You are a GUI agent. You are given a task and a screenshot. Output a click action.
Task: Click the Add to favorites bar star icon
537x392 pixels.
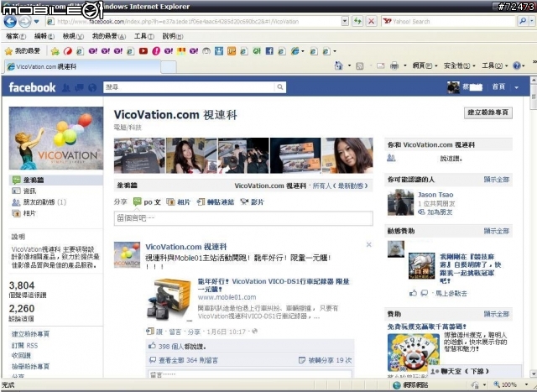tap(55, 51)
